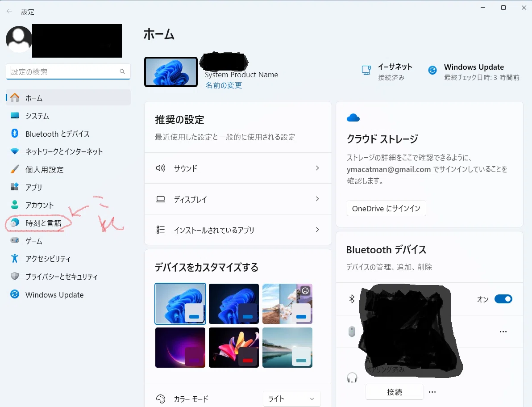Screen dimensions: 532x407
Task: Select the colorful flower dark theme
Action: click(234, 348)
